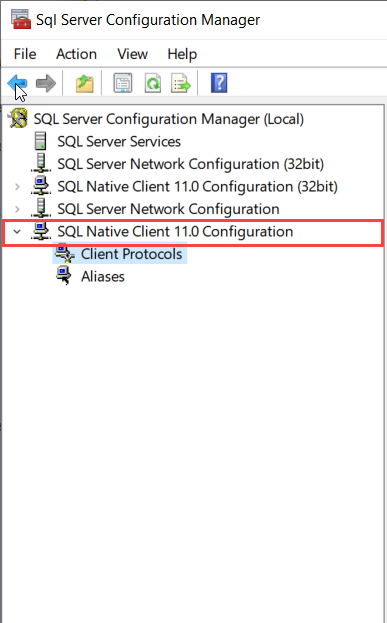This screenshot has width=387, height=623.
Task: Toggle the console tree pane icon
Action: point(123,83)
